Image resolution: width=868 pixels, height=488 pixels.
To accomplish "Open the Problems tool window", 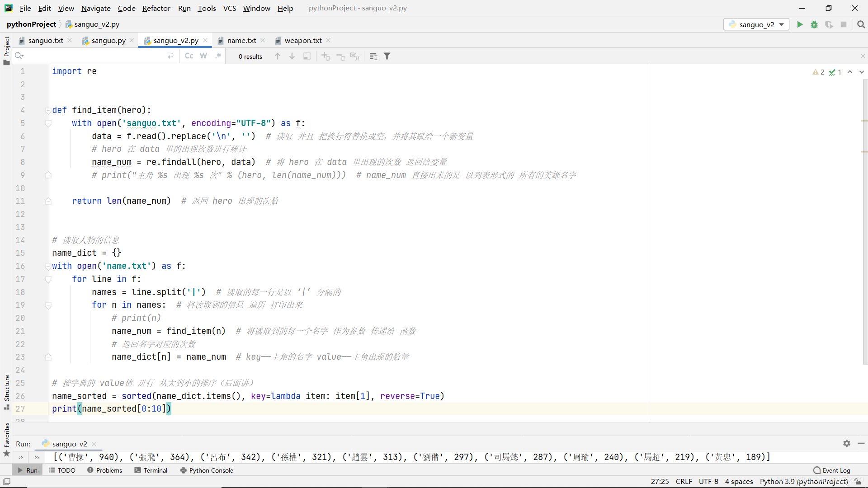I will 104,470.
